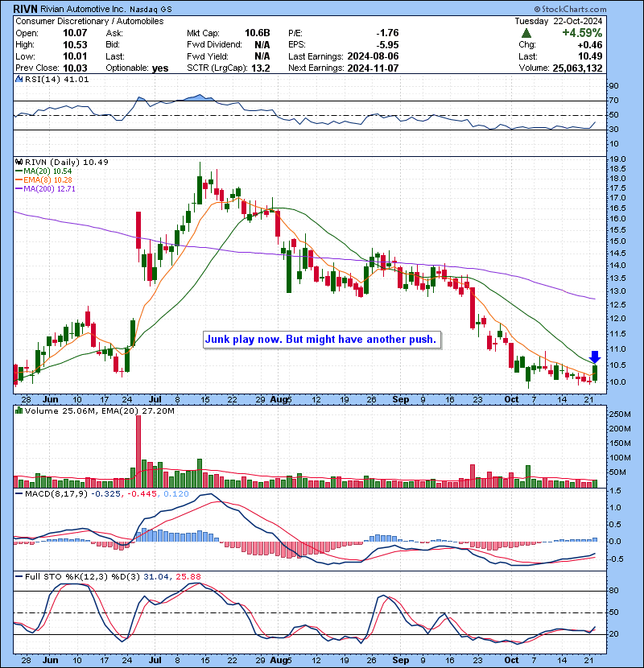The height and width of the screenshot is (668, 644).
Task: Click the Low price value 10.01
Action: (75, 56)
